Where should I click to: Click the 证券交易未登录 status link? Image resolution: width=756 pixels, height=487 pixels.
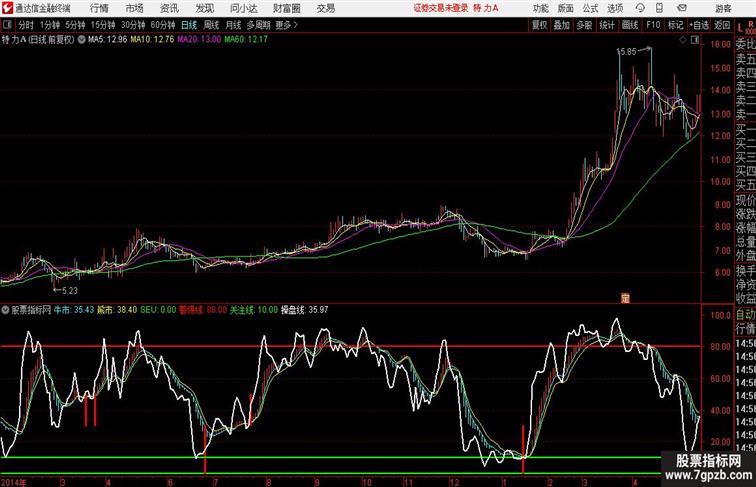pyautogui.click(x=441, y=8)
